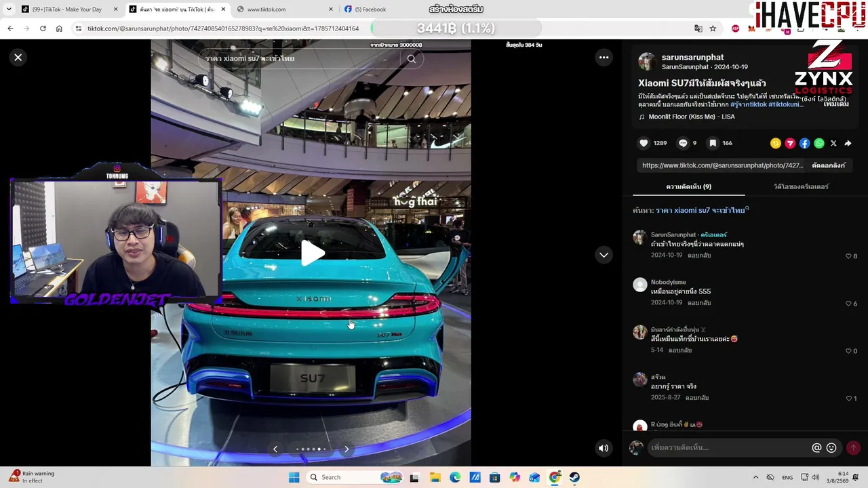
Task: Insert a mention with the @ icon
Action: pyautogui.click(x=816, y=448)
